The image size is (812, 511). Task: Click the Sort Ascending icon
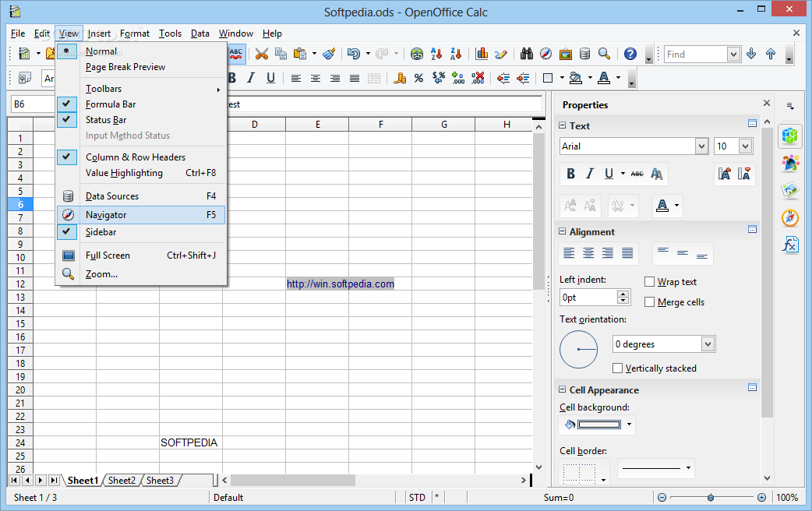click(x=436, y=53)
